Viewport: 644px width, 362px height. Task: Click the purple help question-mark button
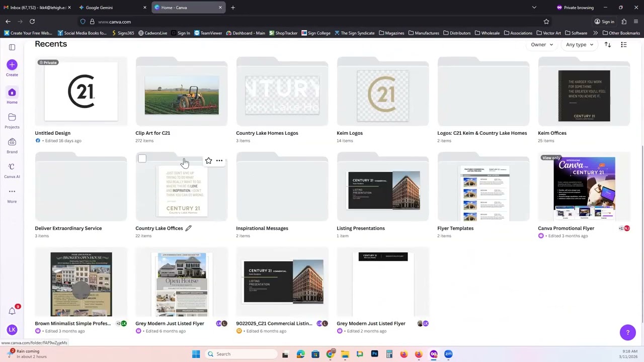pos(628,332)
